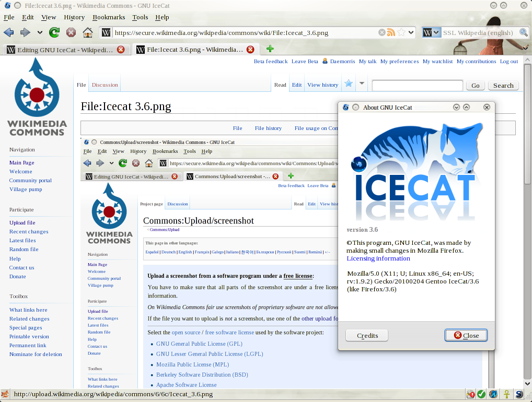Click the RSS feed icon in address bar

pyautogui.click(x=391, y=32)
